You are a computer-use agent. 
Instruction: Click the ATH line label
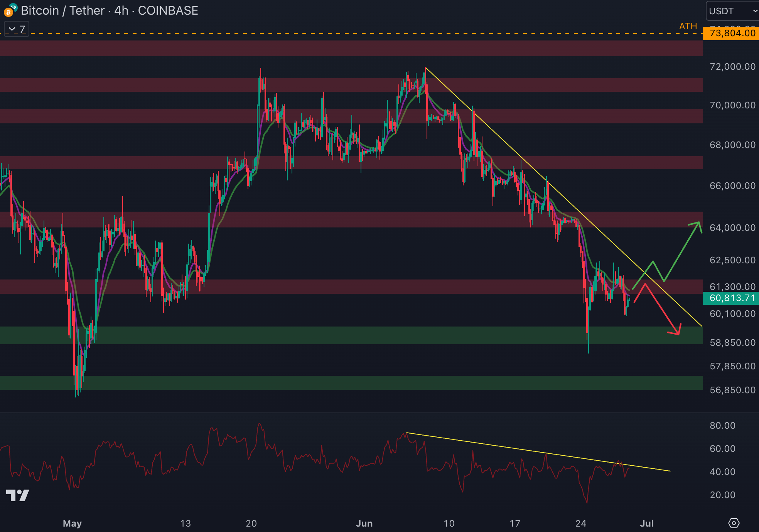coord(688,26)
